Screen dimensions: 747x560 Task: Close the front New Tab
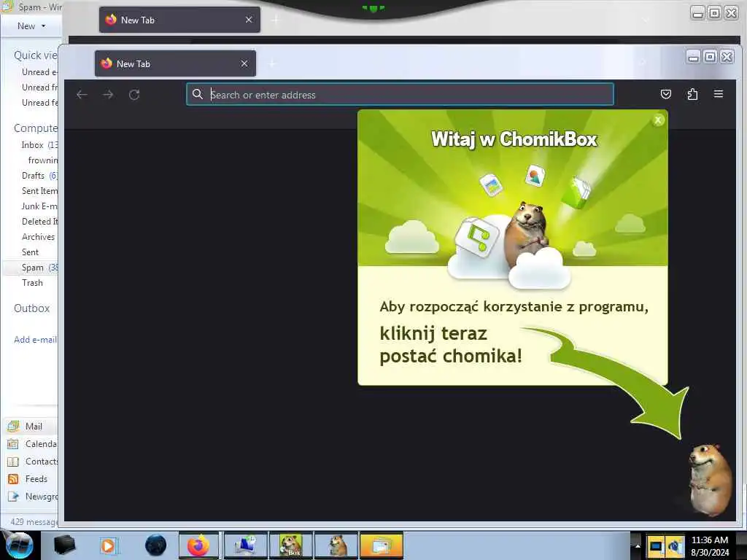(244, 63)
